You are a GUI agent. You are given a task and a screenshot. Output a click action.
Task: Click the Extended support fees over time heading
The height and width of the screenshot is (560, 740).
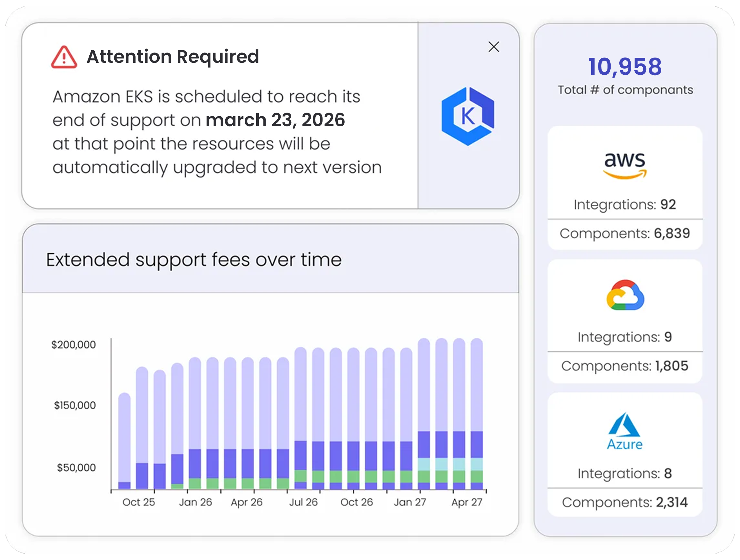pos(194,260)
